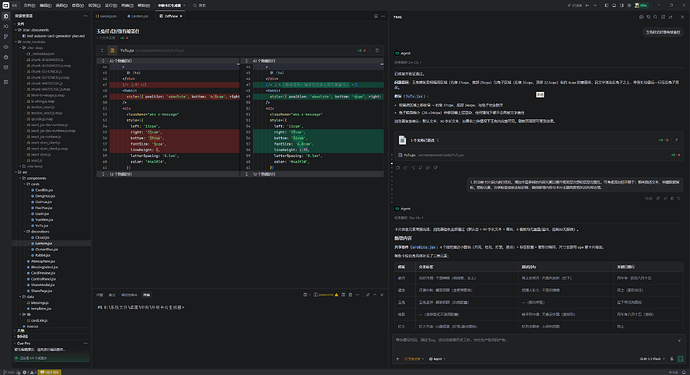
Task: Copy the first agent response
Action: pos(398,168)
